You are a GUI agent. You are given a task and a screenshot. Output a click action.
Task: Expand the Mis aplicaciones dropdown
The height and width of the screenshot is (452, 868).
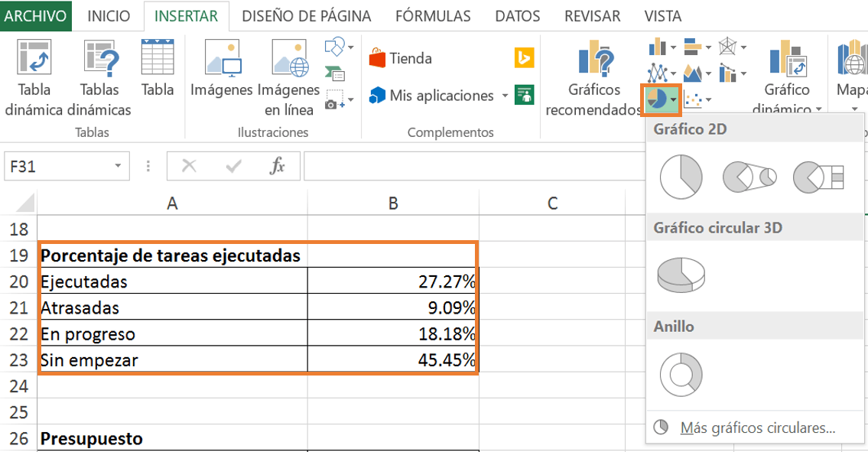click(505, 96)
